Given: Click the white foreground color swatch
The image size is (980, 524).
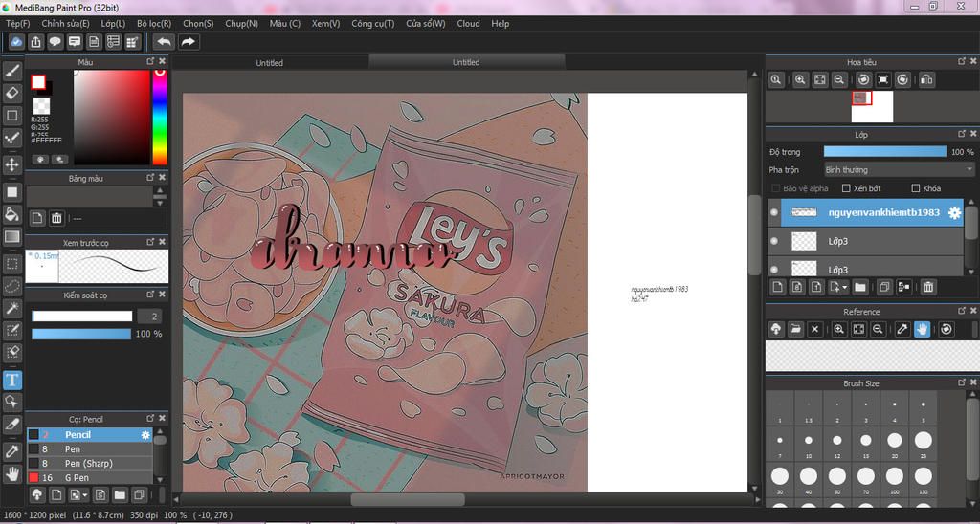Looking at the screenshot, I should point(38,82).
